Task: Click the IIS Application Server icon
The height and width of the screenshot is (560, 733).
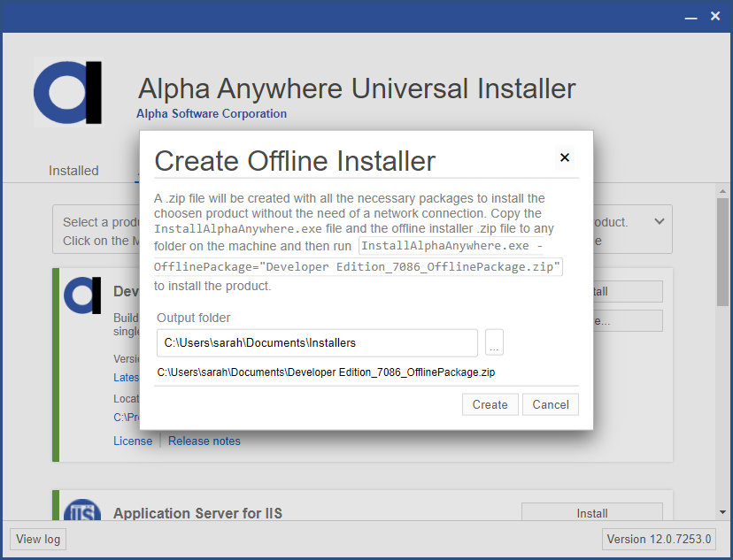Action: [82, 510]
